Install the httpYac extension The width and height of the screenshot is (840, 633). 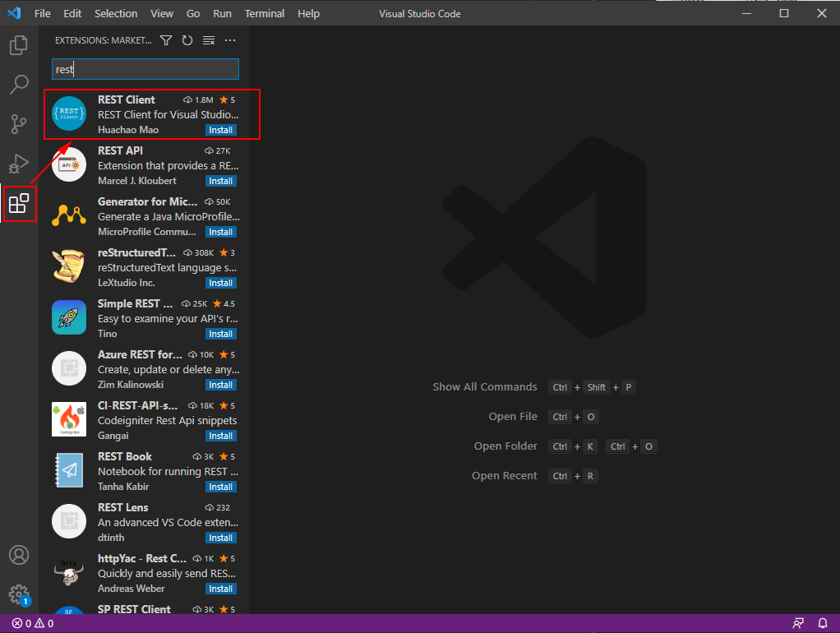[x=221, y=588]
